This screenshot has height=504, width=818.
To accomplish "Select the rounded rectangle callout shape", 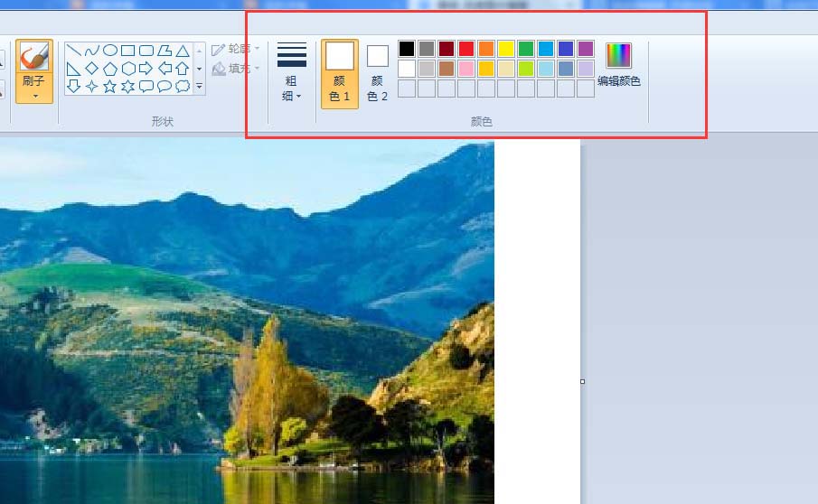I will (x=146, y=86).
